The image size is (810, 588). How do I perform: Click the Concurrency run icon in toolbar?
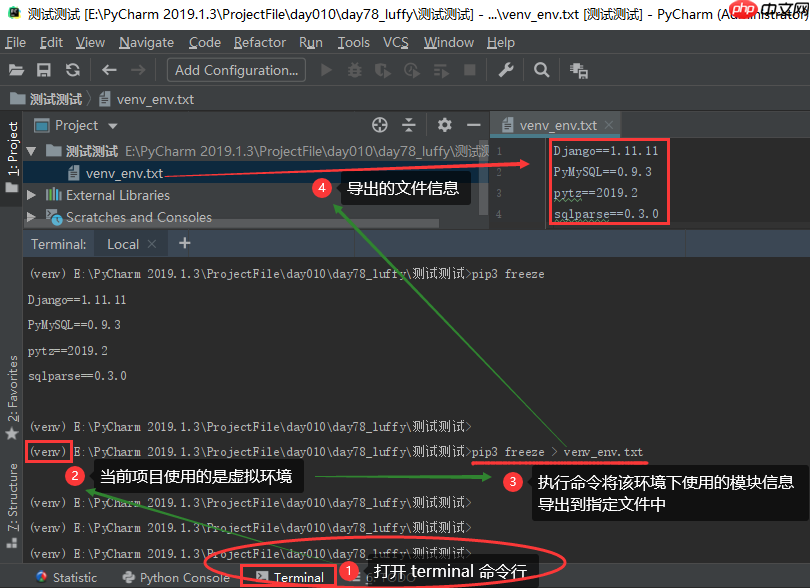(x=441, y=70)
